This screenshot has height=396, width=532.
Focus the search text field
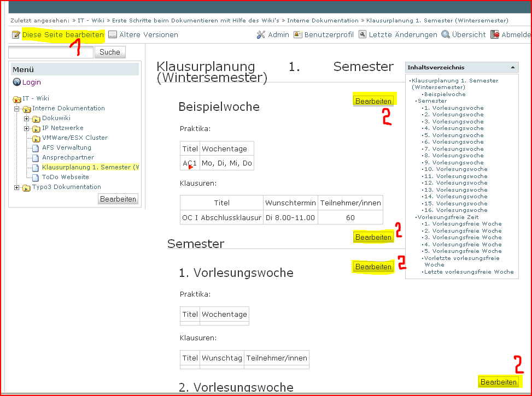tap(51, 52)
